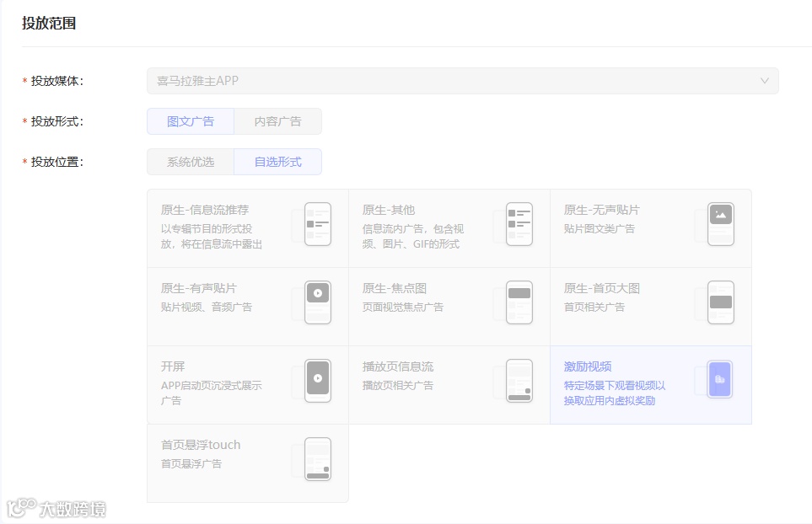812x524 pixels.
Task: Click the 首页悬浮广告 description
Action: click(191, 463)
